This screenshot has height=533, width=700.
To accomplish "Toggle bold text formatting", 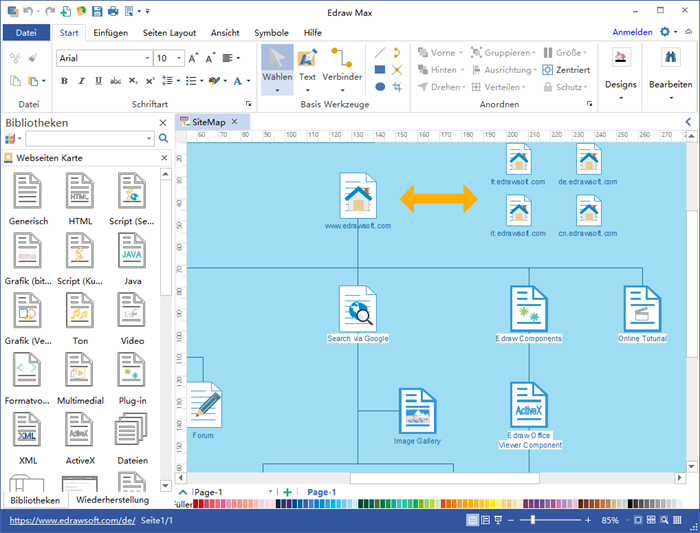I will click(64, 81).
